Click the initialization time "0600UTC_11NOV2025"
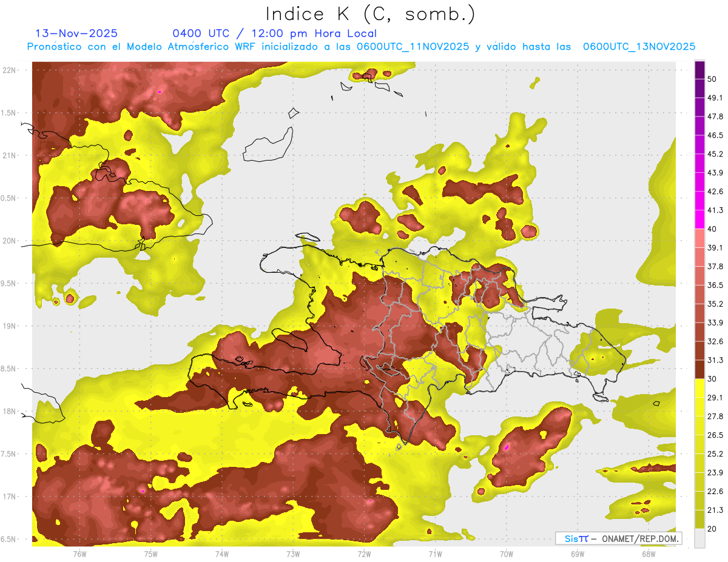This screenshot has height=562, width=728. coord(413,47)
